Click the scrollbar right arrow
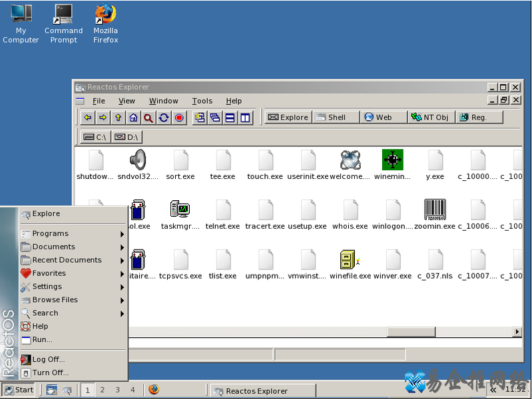 pyautogui.click(x=517, y=332)
